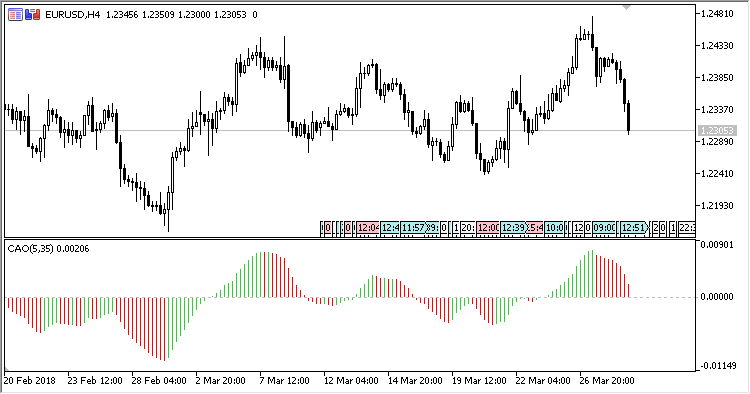Click the 7 Mar 12:00 date label
The image size is (750, 394).
tap(285, 381)
